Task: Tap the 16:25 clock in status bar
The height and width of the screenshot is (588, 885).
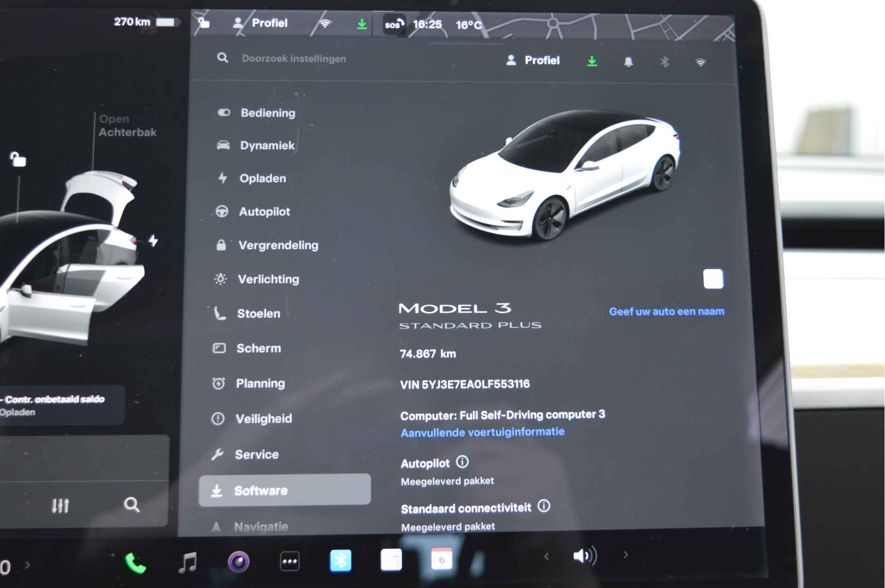Action: point(427,24)
